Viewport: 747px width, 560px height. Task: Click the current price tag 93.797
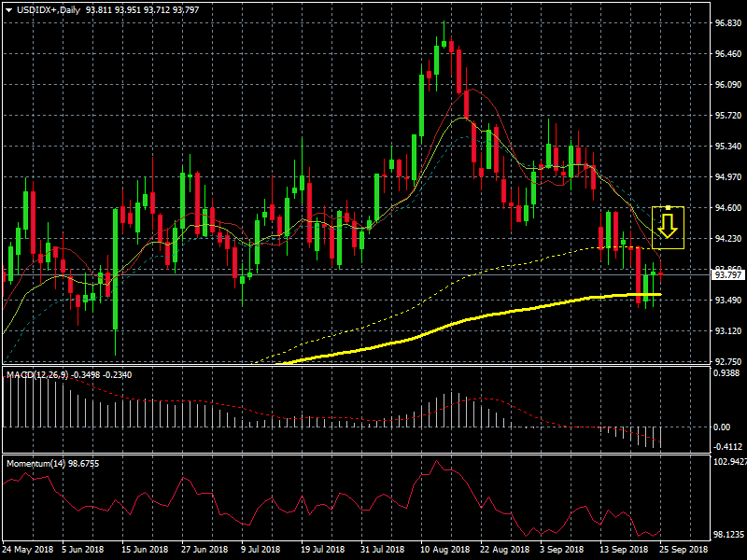726,275
